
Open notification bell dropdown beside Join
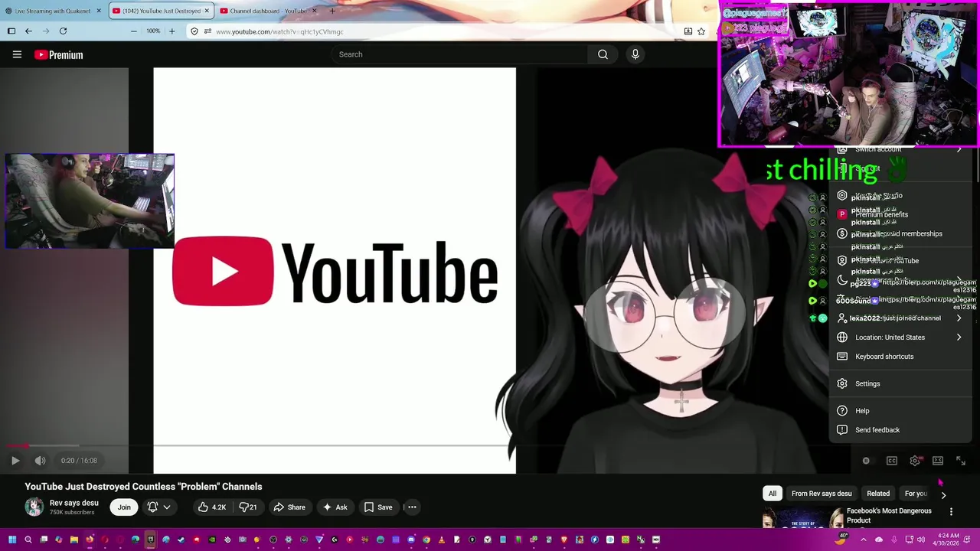pyautogui.click(x=158, y=507)
